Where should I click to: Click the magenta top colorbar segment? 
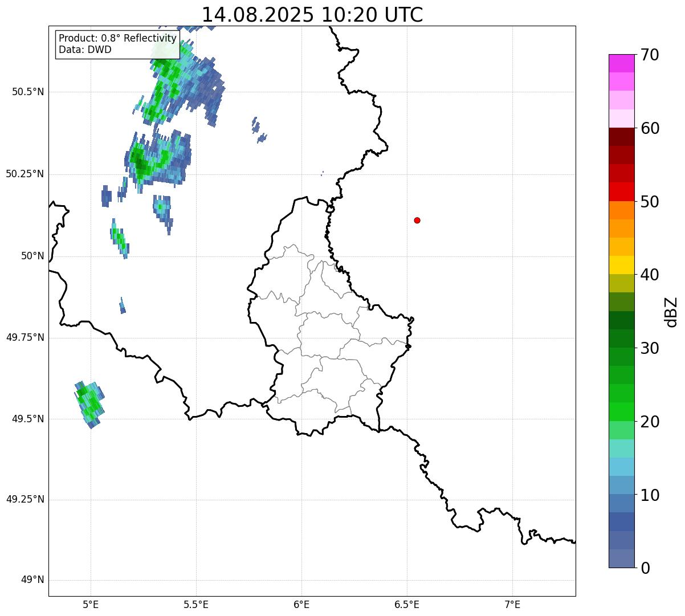click(x=622, y=63)
